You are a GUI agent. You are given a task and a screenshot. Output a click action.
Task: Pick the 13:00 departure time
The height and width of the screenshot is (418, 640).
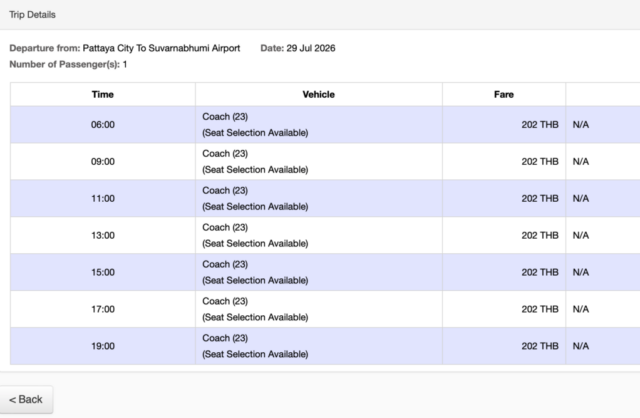pyautogui.click(x=103, y=236)
